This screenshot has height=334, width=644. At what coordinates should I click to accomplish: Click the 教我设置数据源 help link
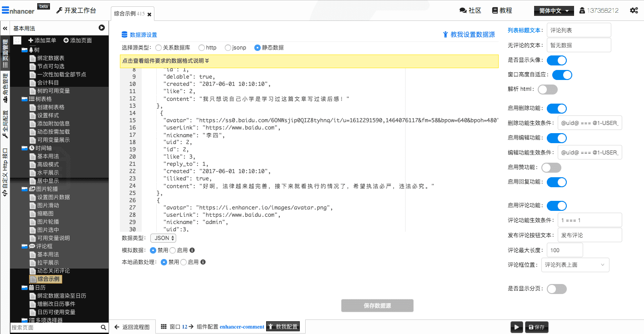(469, 35)
